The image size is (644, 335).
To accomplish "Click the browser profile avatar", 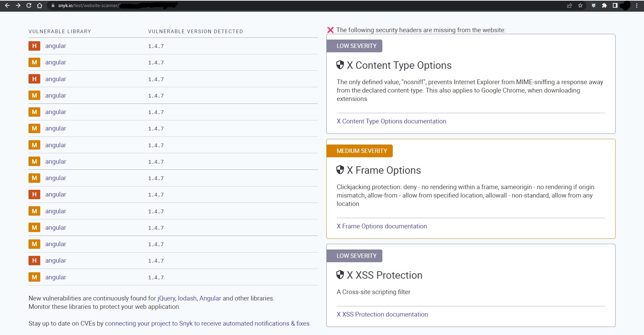I will [625, 5].
